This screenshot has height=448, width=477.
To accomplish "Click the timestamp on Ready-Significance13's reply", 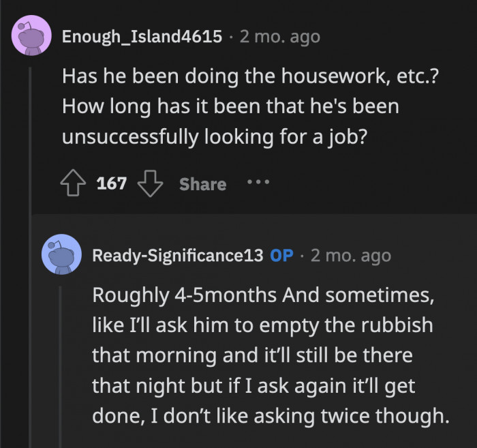I will [x=350, y=256].
